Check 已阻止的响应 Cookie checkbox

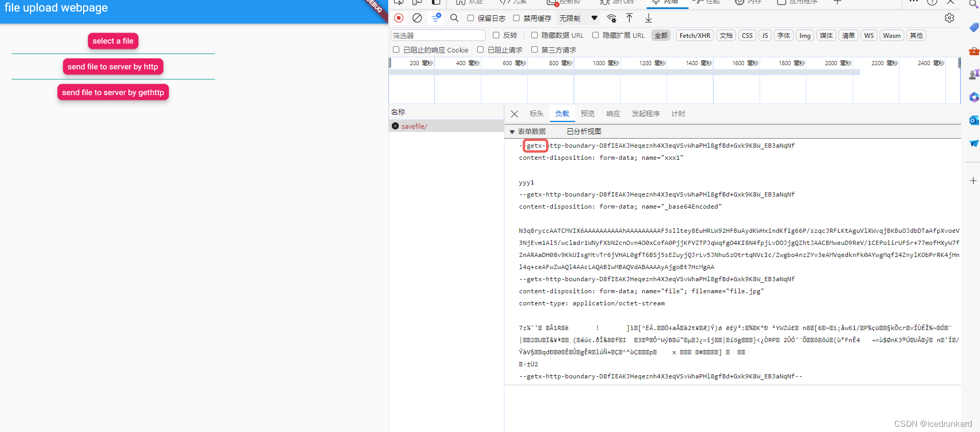[x=396, y=49]
